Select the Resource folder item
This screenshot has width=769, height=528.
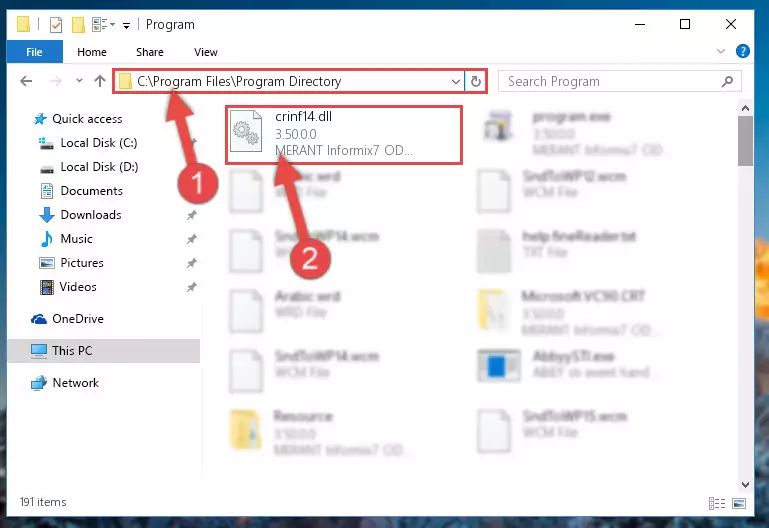click(319, 432)
